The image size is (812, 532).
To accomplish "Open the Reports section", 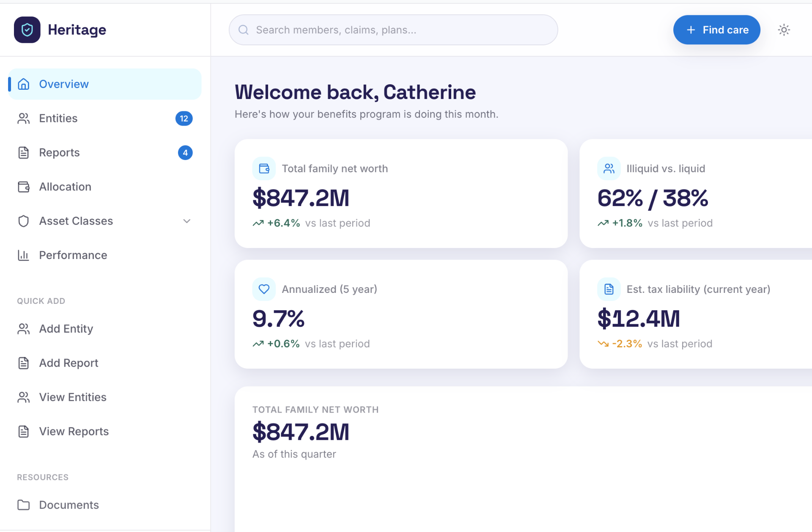I will point(105,153).
